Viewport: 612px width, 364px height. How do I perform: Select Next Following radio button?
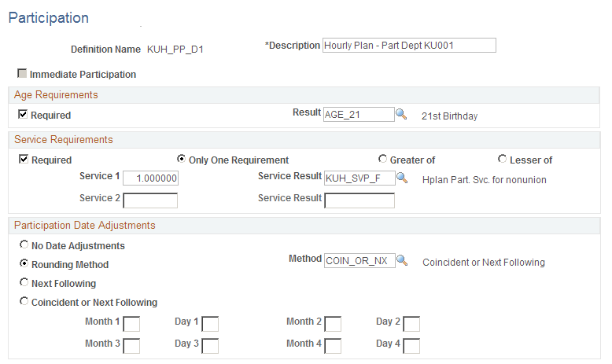[x=24, y=282]
